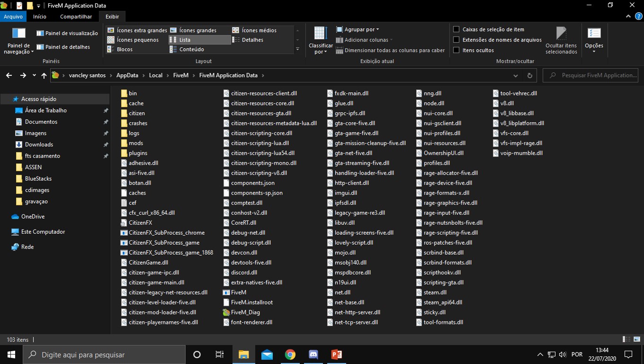Show hidden tray icons chevron
The height and width of the screenshot is (364, 644).
(x=540, y=355)
